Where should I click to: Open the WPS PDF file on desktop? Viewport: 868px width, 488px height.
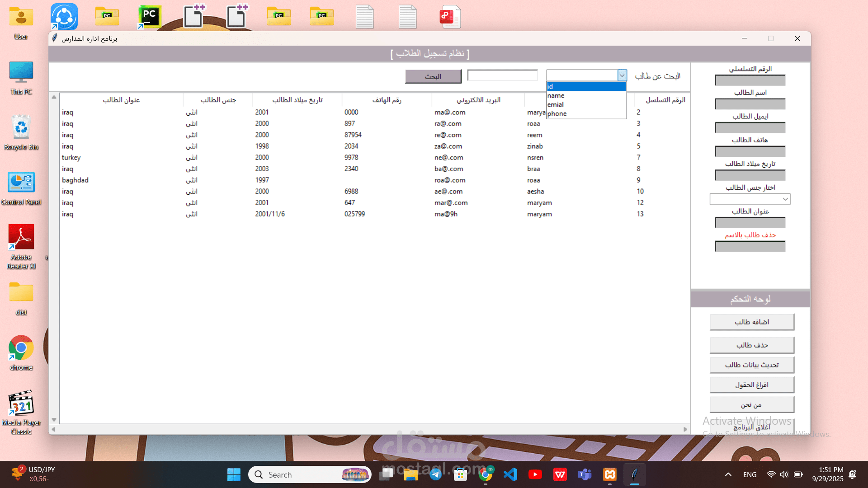[450, 17]
